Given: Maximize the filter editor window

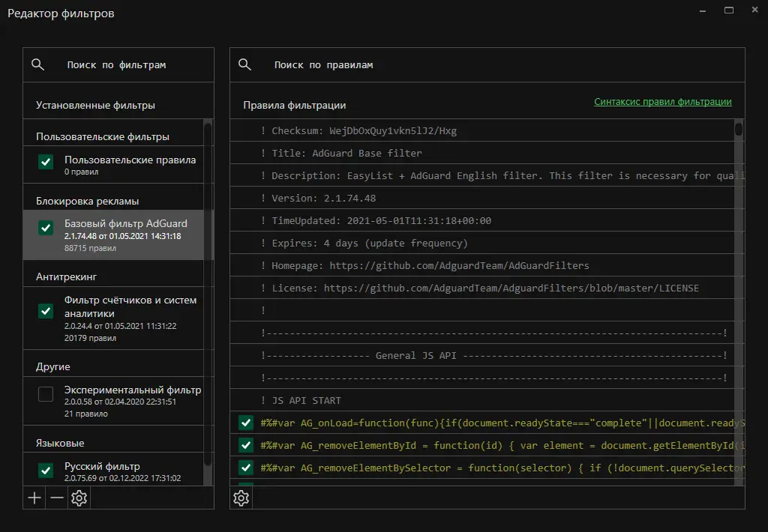Looking at the screenshot, I should 728,10.
